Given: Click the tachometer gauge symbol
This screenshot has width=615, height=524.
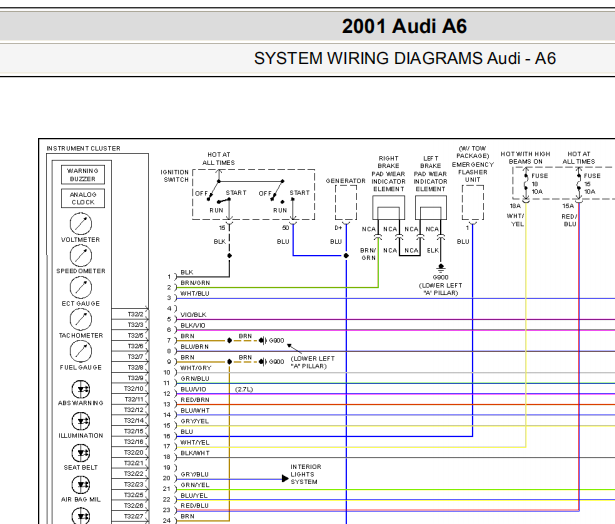Looking at the screenshot, I should pyautogui.click(x=81, y=319).
